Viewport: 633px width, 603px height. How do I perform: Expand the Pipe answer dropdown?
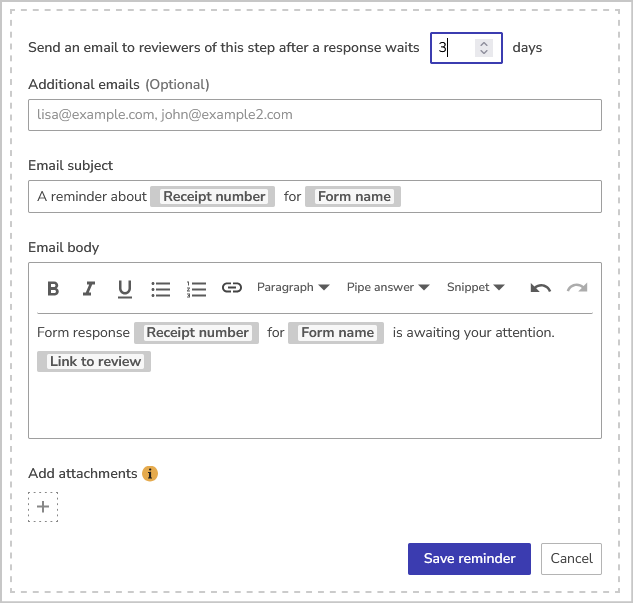coord(388,287)
